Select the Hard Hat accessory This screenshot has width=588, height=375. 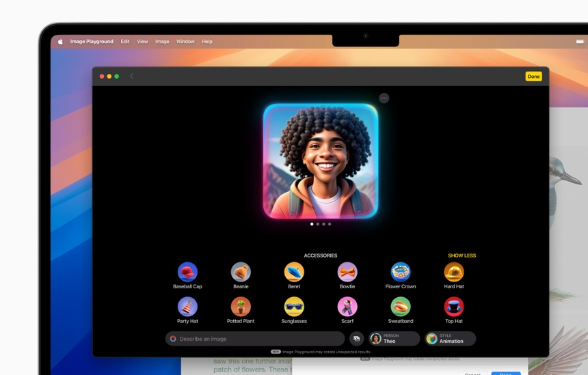tap(454, 272)
